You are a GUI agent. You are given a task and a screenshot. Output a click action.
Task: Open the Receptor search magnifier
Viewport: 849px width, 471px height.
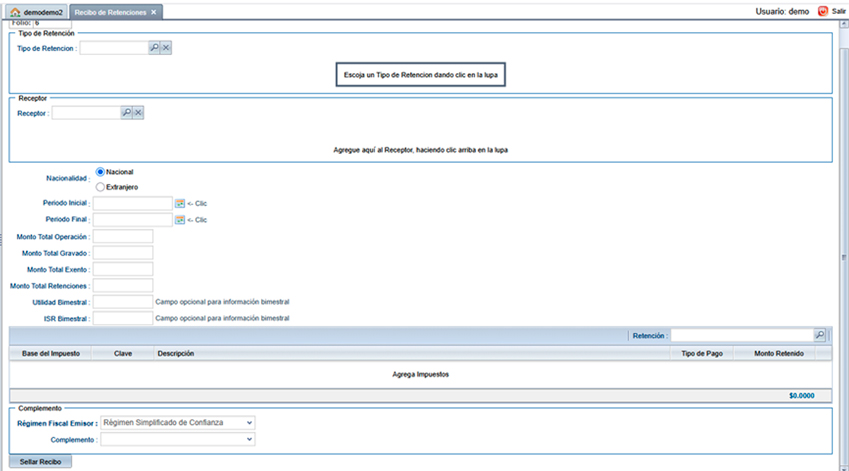[x=127, y=113]
